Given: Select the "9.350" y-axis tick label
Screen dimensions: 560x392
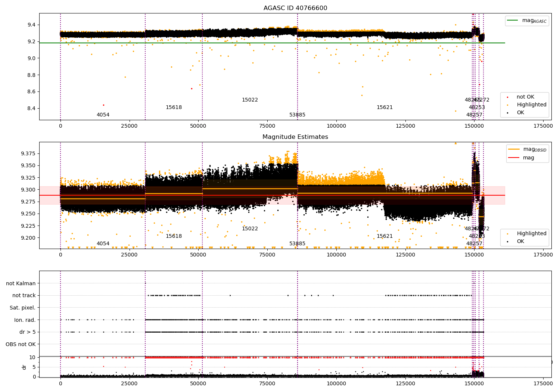Looking at the screenshot, I should click(x=28, y=166).
